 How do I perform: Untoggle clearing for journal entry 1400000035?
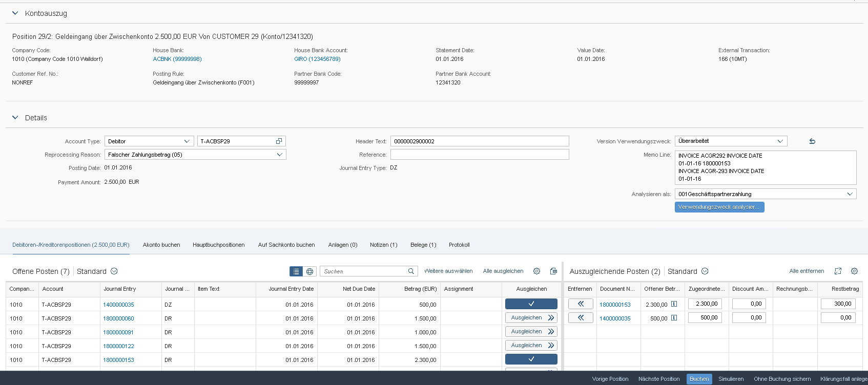point(531,304)
